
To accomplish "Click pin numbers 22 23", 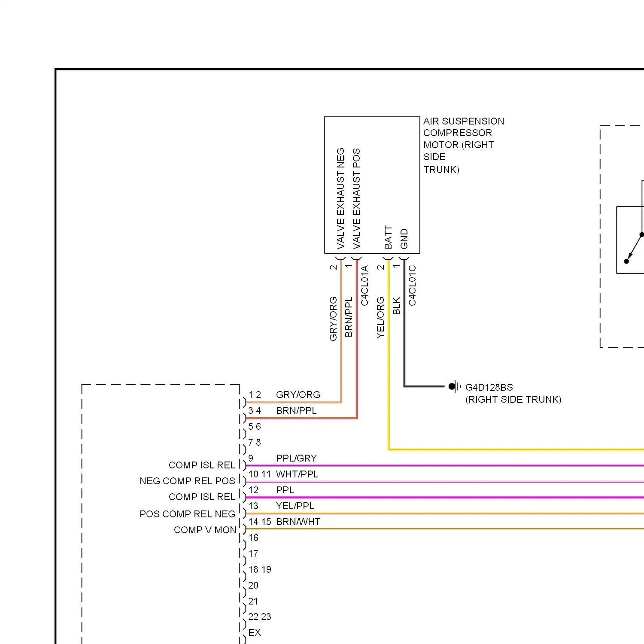I will (260, 617).
